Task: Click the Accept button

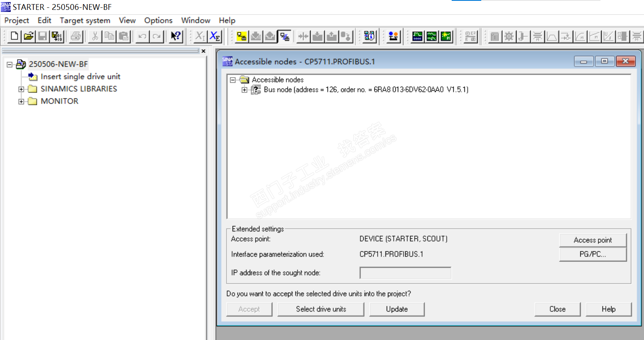Action: [249, 309]
